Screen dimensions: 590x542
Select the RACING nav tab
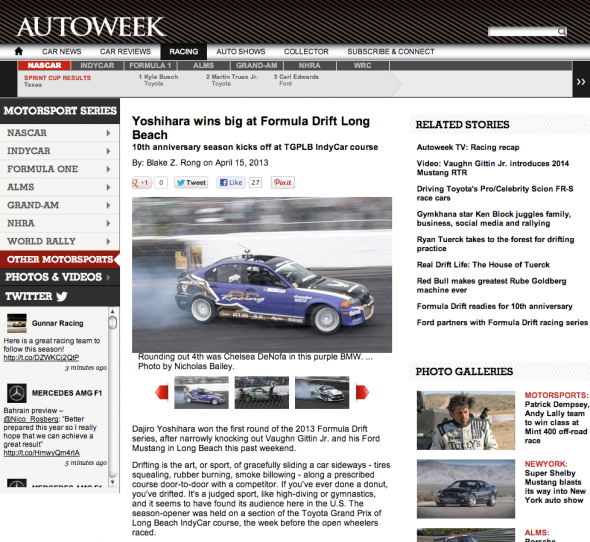click(184, 52)
